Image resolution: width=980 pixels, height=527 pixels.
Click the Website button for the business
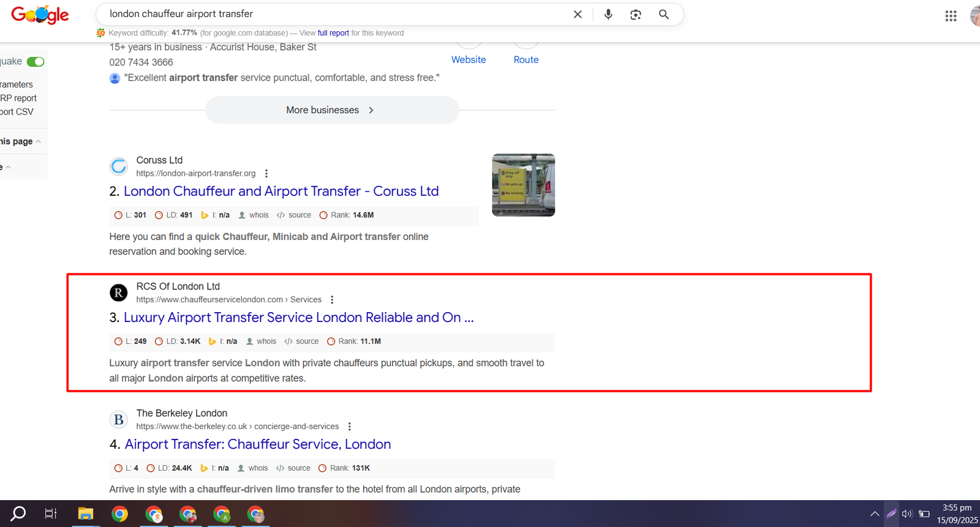coord(469,59)
